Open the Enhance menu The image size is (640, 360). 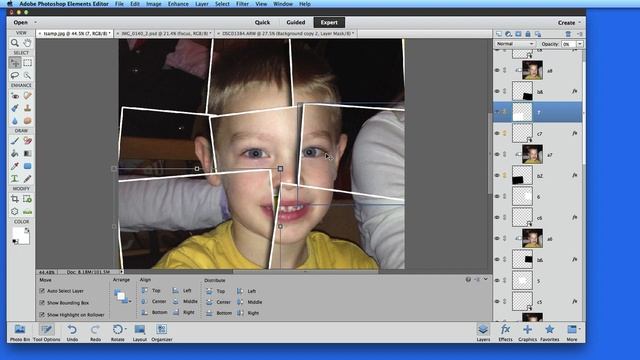(x=178, y=4)
